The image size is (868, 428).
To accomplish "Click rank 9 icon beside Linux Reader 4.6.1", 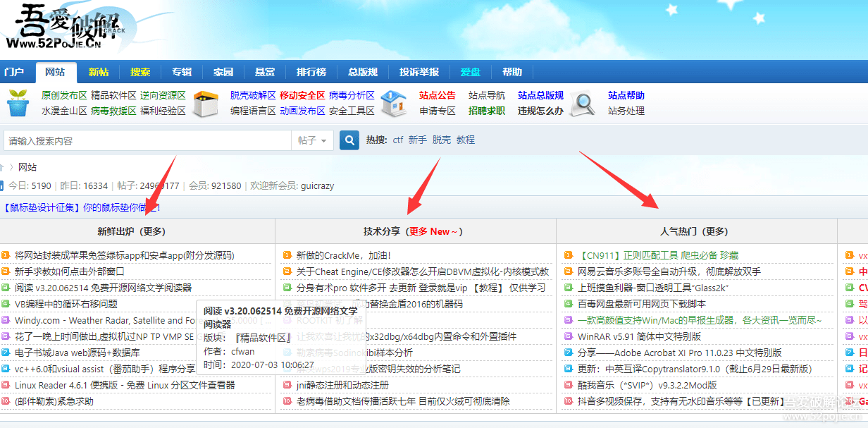I will pos(6,385).
